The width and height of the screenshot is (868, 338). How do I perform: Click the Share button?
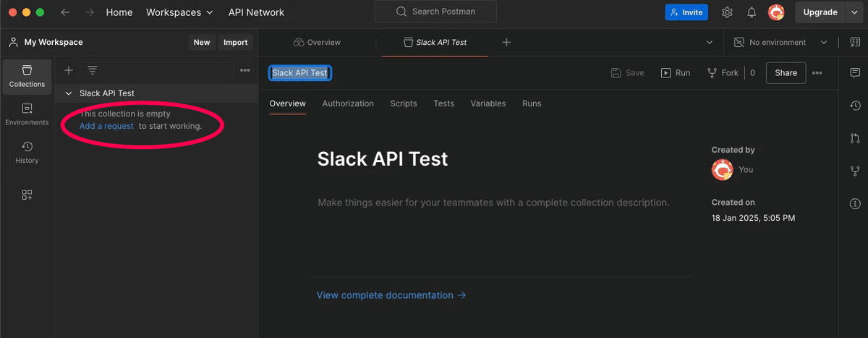(786, 73)
